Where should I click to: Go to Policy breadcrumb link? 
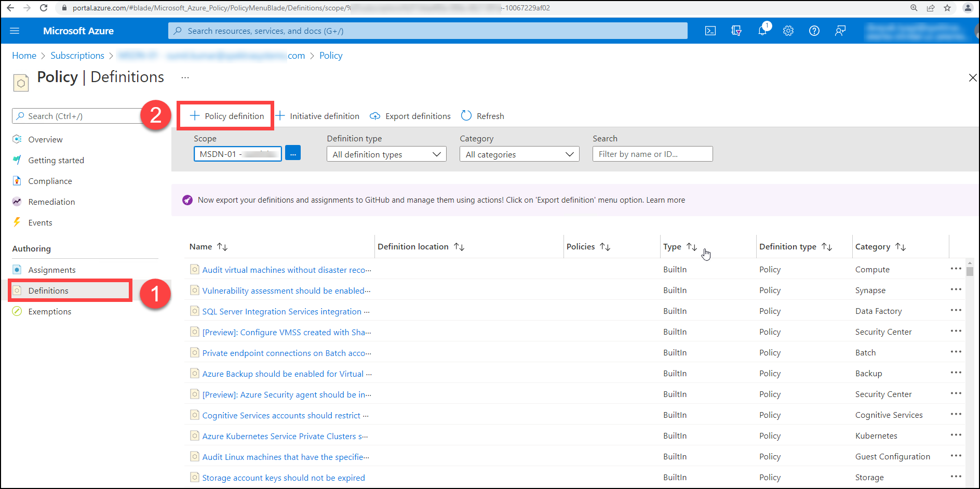pos(331,56)
